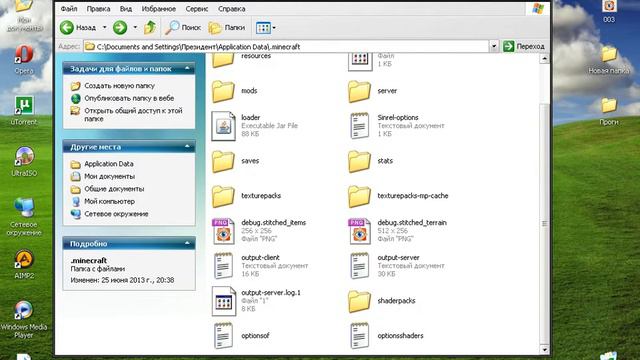Open the Файл menu
This screenshot has width=640, height=360.
pyautogui.click(x=69, y=9)
